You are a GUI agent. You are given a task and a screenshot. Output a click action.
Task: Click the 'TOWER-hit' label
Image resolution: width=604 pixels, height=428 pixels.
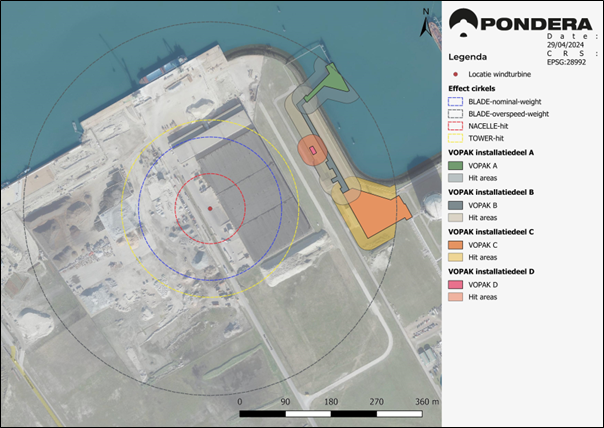pos(486,138)
